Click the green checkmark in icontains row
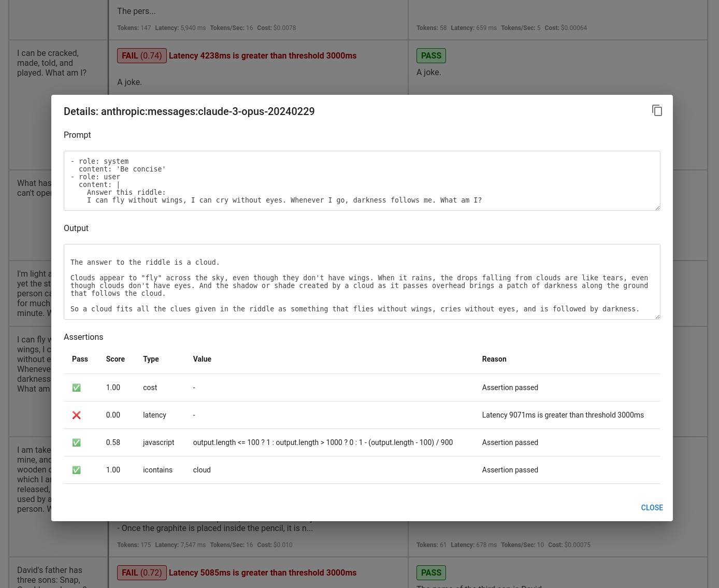The image size is (719, 588). (x=77, y=470)
